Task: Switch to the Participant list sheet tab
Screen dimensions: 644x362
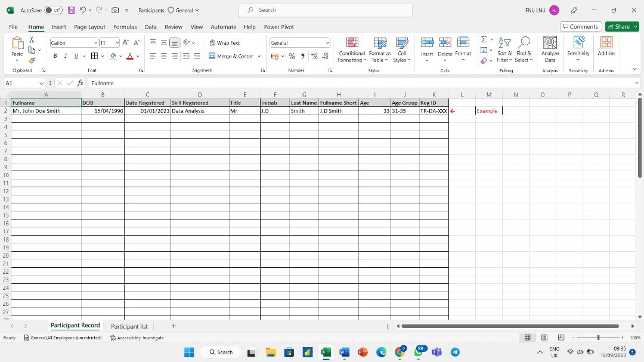Action: 129,326
